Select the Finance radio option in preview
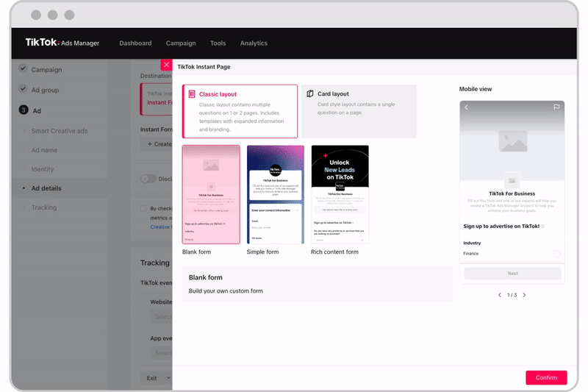 tap(557, 254)
